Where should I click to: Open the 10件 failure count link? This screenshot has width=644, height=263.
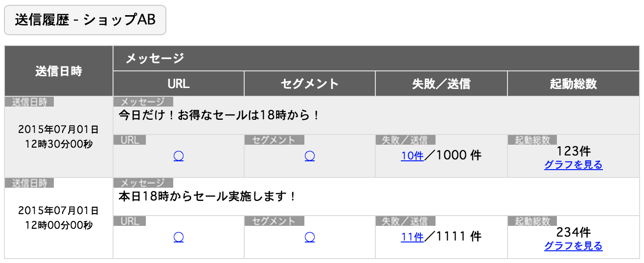coord(412,156)
